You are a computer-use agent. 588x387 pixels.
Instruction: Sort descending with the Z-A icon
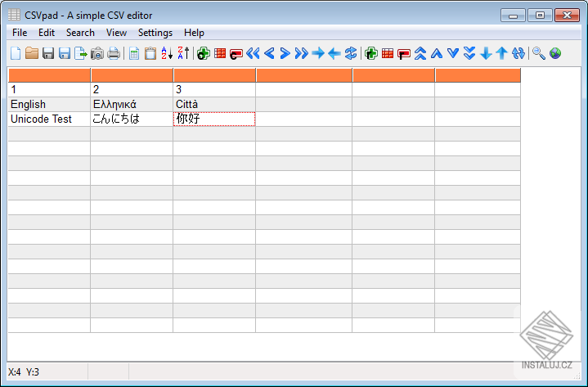(x=183, y=53)
